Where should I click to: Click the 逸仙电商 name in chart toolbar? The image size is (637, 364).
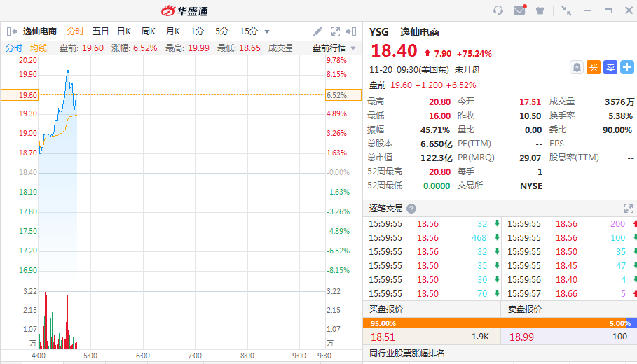tap(40, 31)
